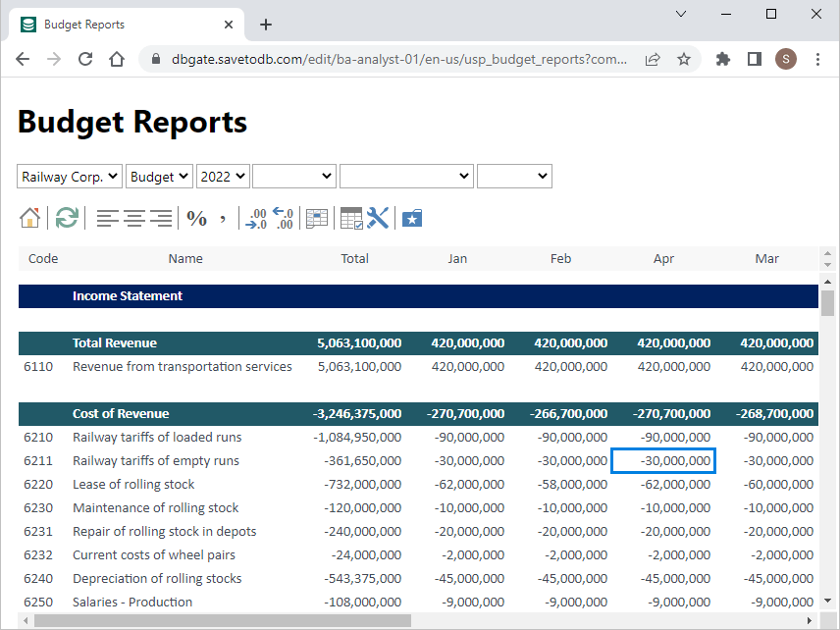Screen dimensions: 840x630
Task: View site info via the lock icon
Action: (156, 59)
